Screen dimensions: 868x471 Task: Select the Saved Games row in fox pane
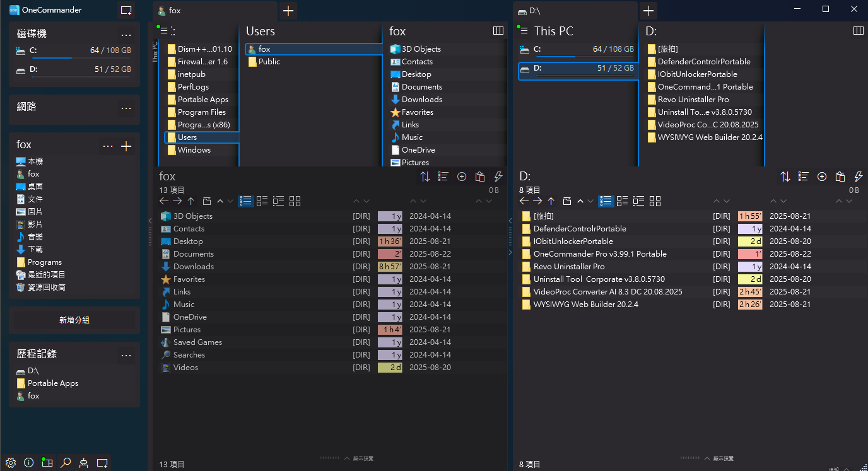(x=331, y=342)
